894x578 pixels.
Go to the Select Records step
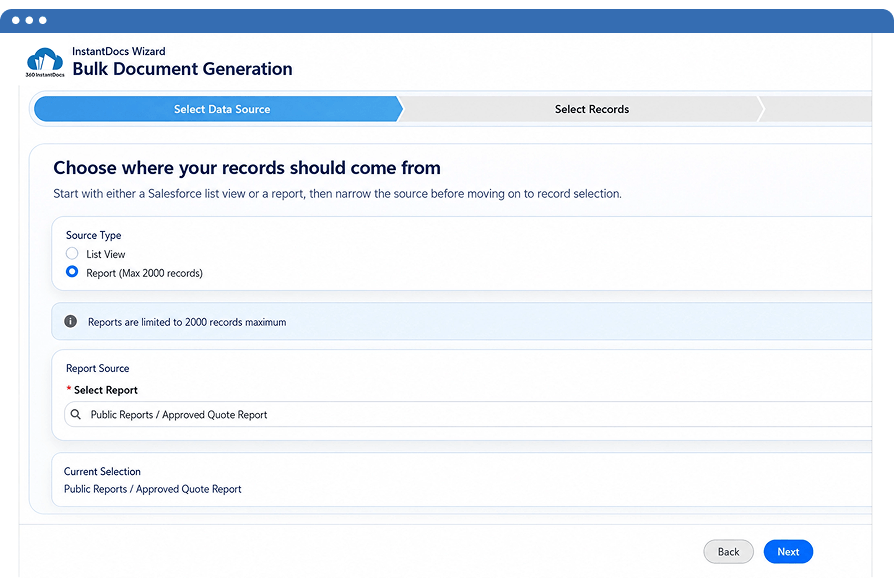point(582,109)
